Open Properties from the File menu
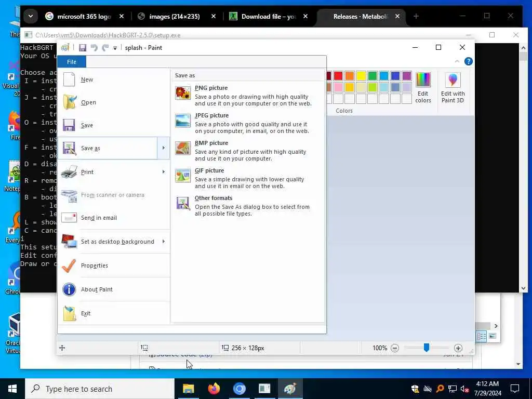This screenshot has height=399, width=532. click(114, 265)
